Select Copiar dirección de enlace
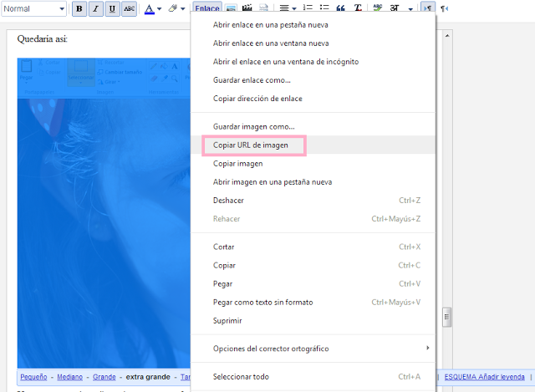 313,99
